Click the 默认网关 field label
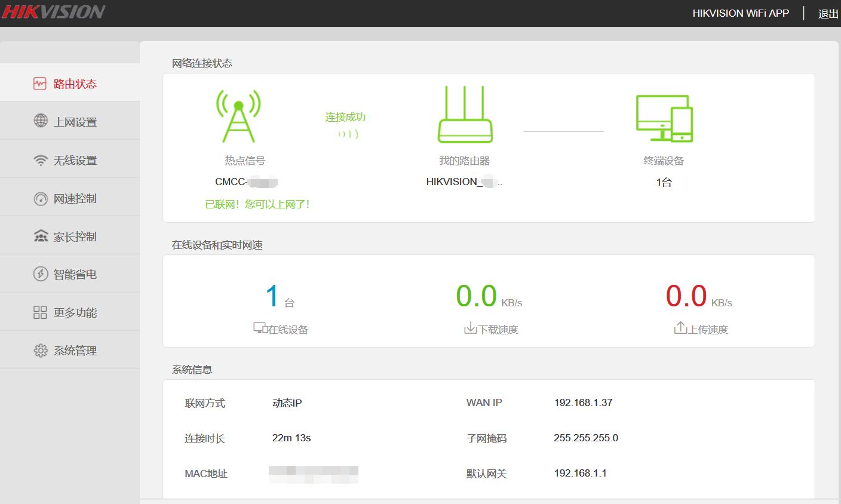The image size is (841, 504). coord(487,474)
